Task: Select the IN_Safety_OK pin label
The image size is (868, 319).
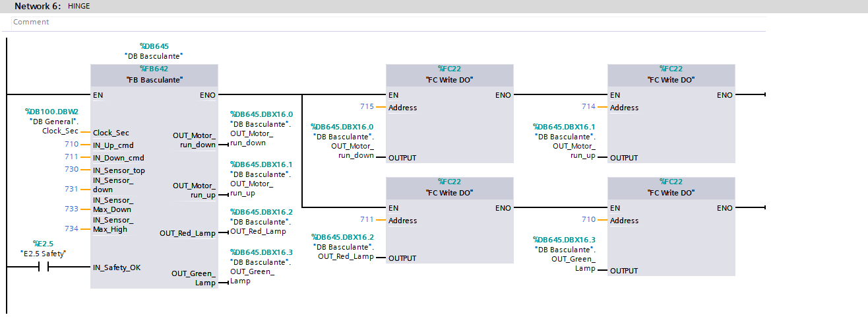Action: pyautogui.click(x=117, y=267)
